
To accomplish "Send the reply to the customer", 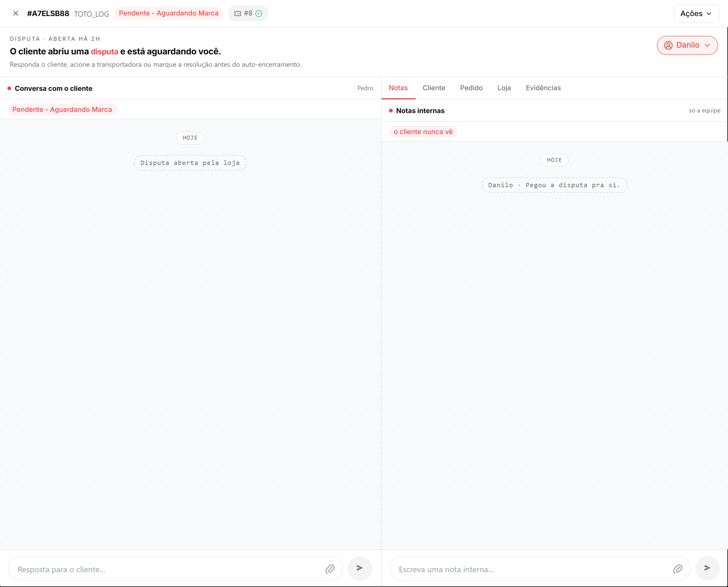I will click(x=360, y=568).
